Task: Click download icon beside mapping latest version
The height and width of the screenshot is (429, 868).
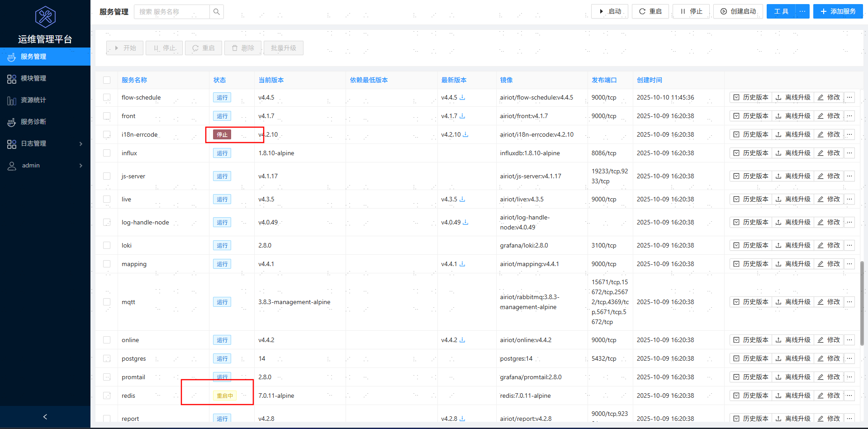Action: pyautogui.click(x=462, y=264)
